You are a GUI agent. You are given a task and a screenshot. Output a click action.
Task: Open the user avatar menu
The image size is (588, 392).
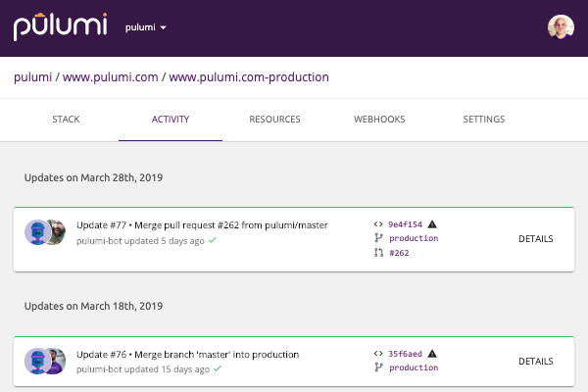pyautogui.click(x=561, y=27)
